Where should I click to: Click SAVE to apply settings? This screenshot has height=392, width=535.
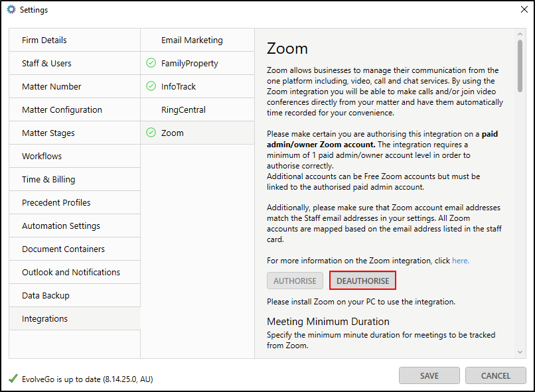pos(429,375)
